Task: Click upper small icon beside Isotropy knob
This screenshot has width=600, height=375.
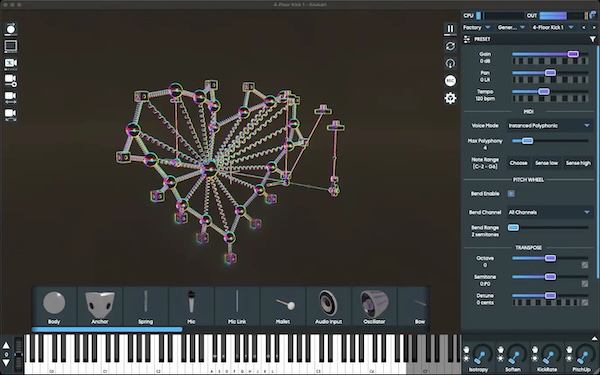Action: (466, 349)
